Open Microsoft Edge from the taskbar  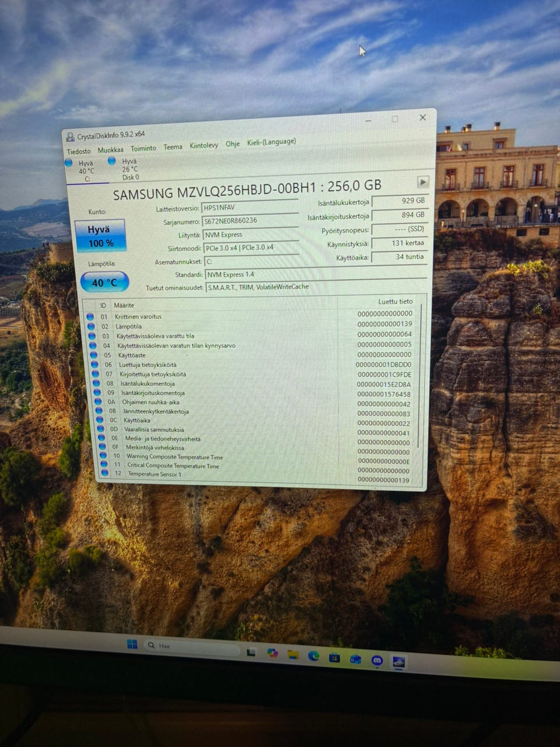coord(313,655)
